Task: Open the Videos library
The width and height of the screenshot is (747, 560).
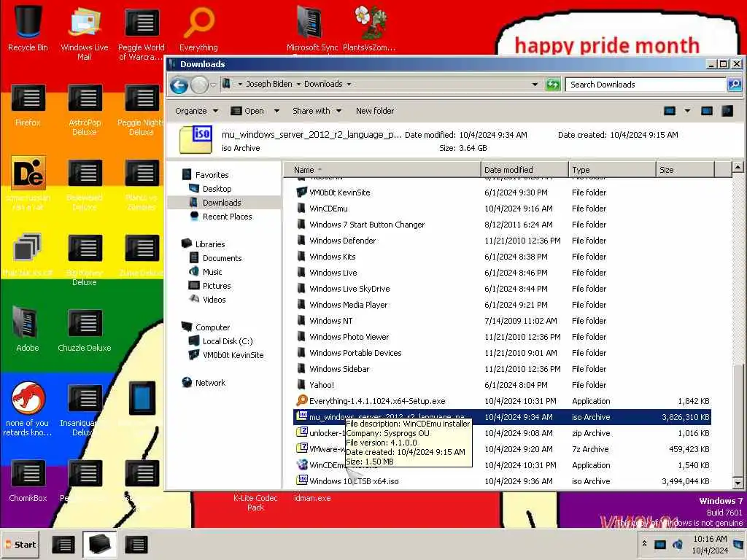Action: coord(207,299)
